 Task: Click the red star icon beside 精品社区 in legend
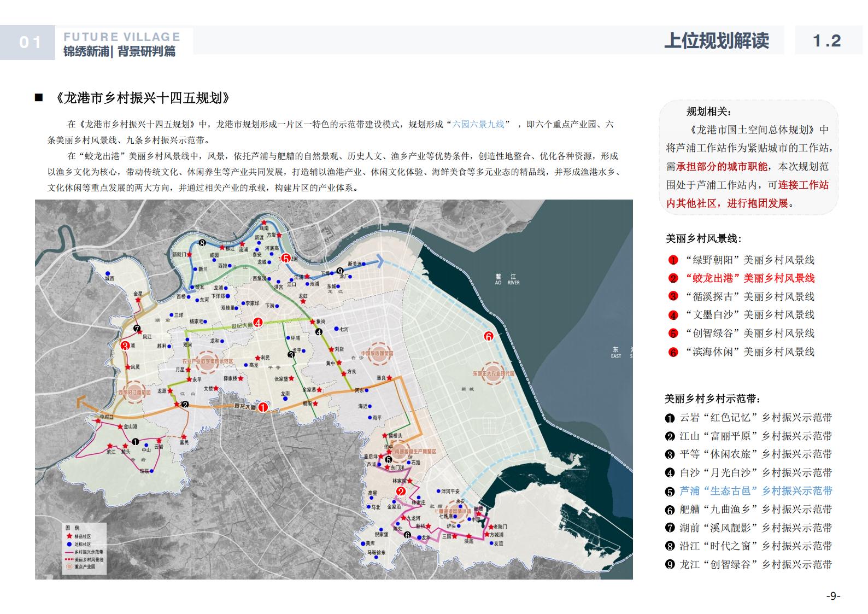coord(68,537)
